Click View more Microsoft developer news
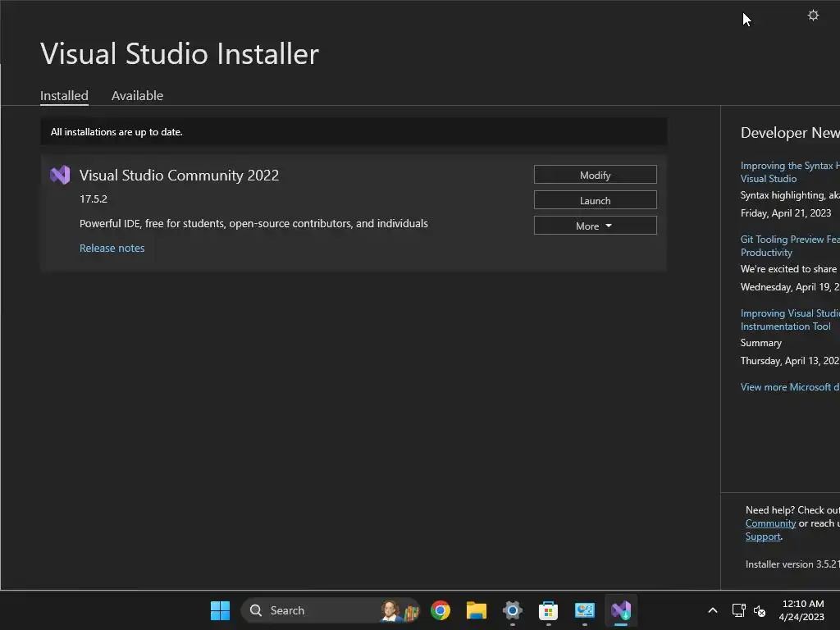Image resolution: width=840 pixels, height=630 pixels. (790, 387)
